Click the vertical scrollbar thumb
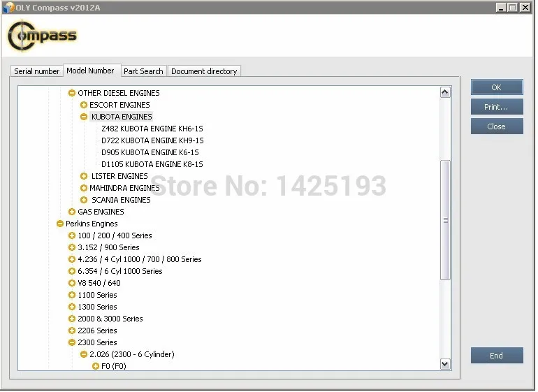538x392 pixels. click(445, 220)
